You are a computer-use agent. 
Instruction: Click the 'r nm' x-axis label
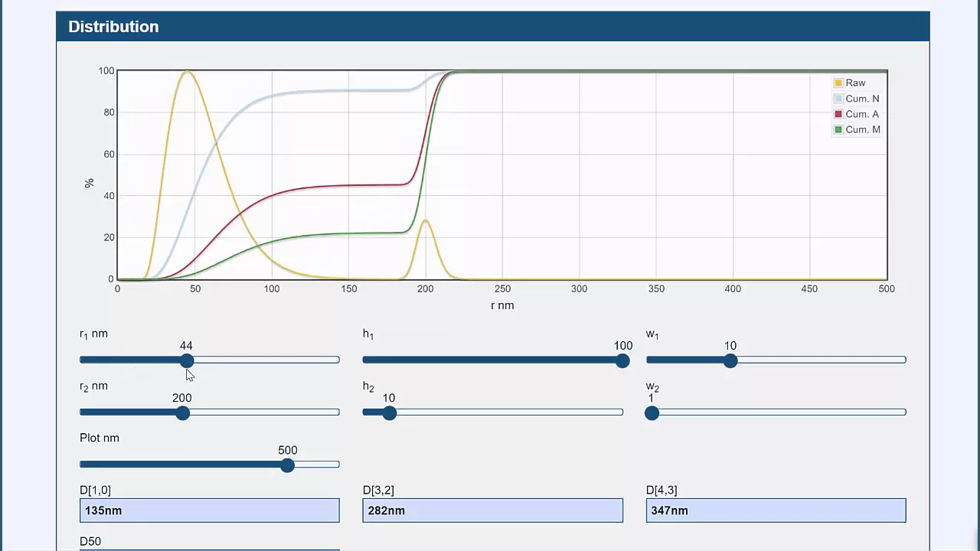(x=502, y=305)
